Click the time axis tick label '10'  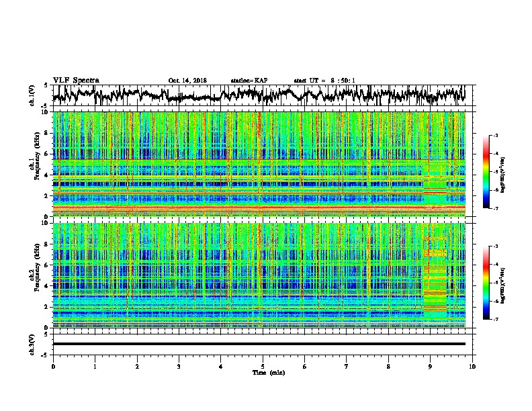(x=472, y=367)
